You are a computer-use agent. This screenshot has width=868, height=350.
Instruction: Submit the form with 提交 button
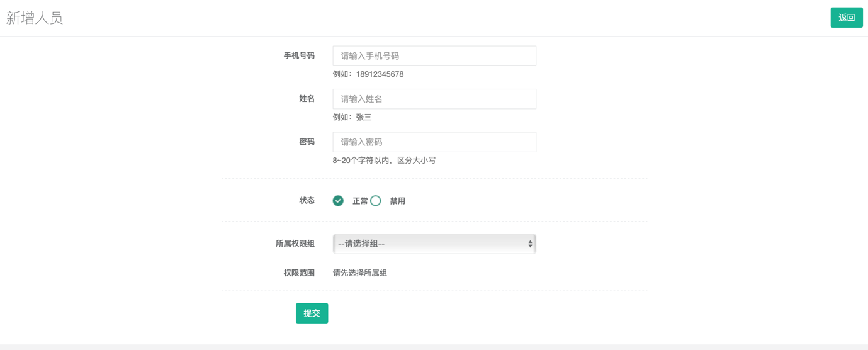(x=312, y=313)
